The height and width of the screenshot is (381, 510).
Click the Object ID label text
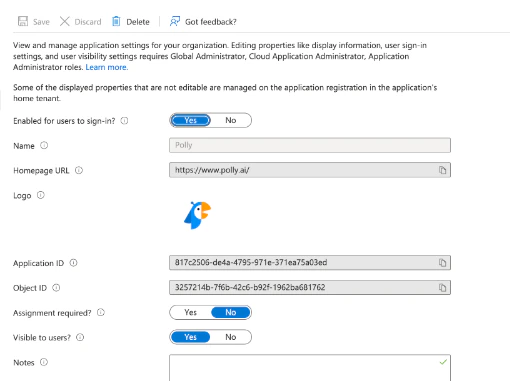[x=30, y=288]
